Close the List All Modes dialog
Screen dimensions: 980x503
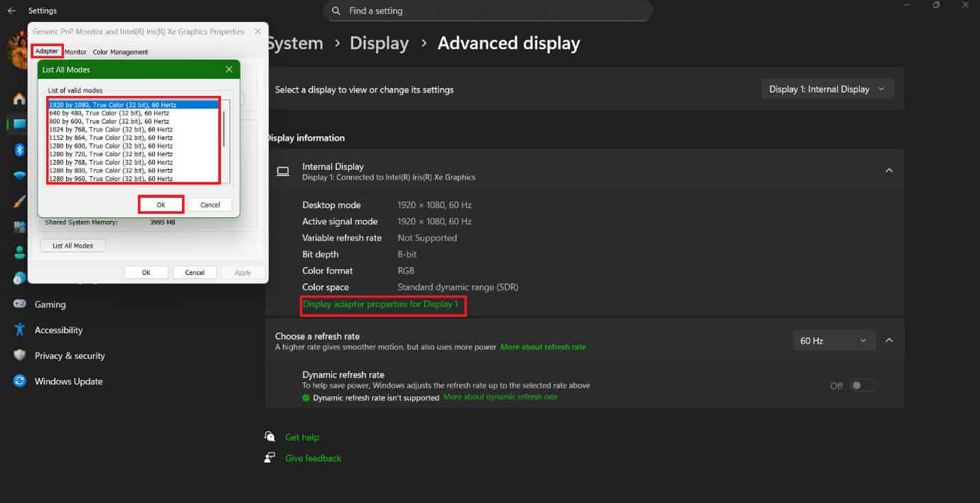click(229, 70)
